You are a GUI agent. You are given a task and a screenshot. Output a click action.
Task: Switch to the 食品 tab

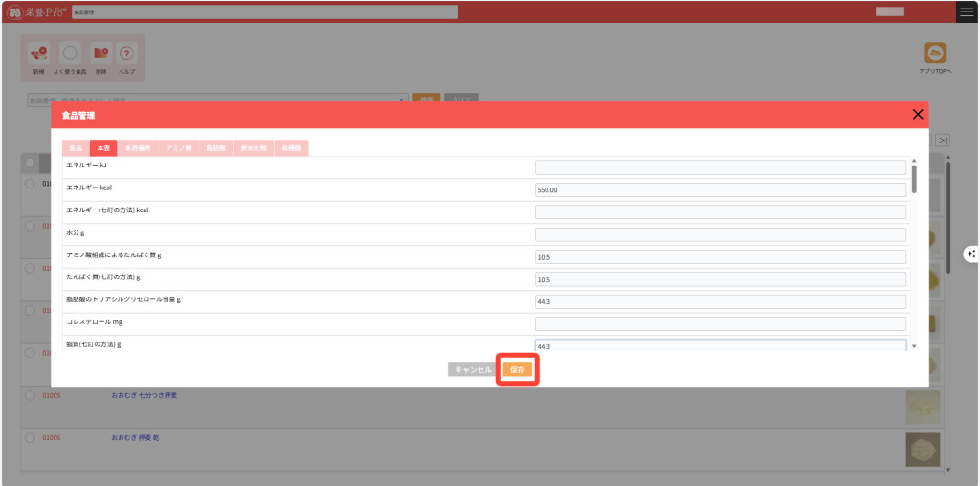tap(76, 148)
